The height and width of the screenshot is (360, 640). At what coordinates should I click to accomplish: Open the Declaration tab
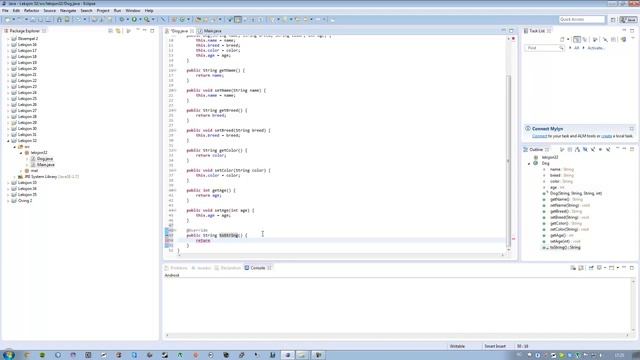[228, 268]
